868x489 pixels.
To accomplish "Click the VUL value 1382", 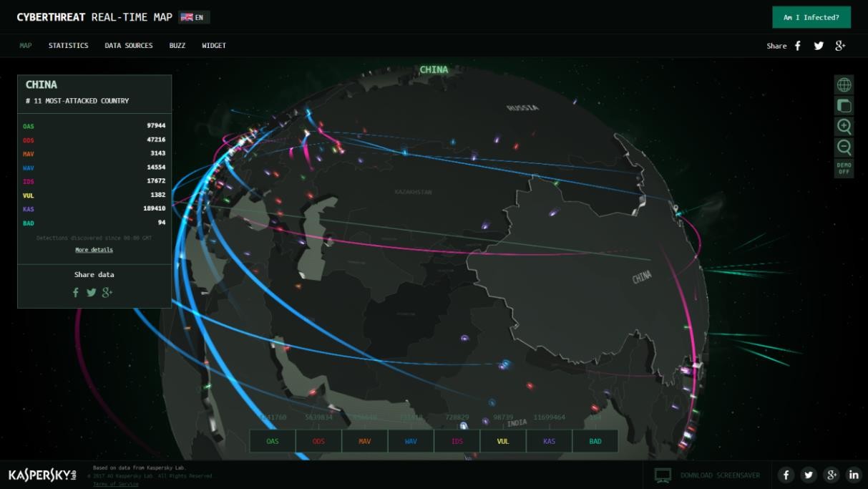I will point(158,195).
